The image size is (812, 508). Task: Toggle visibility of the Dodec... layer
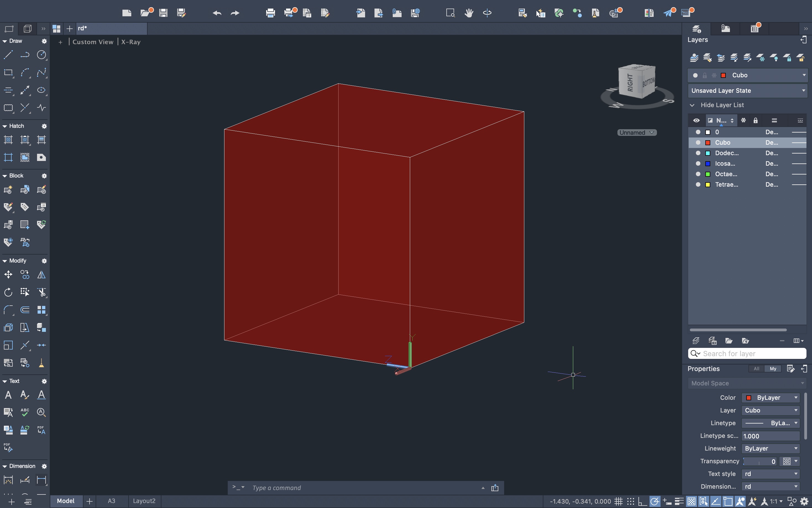698,153
